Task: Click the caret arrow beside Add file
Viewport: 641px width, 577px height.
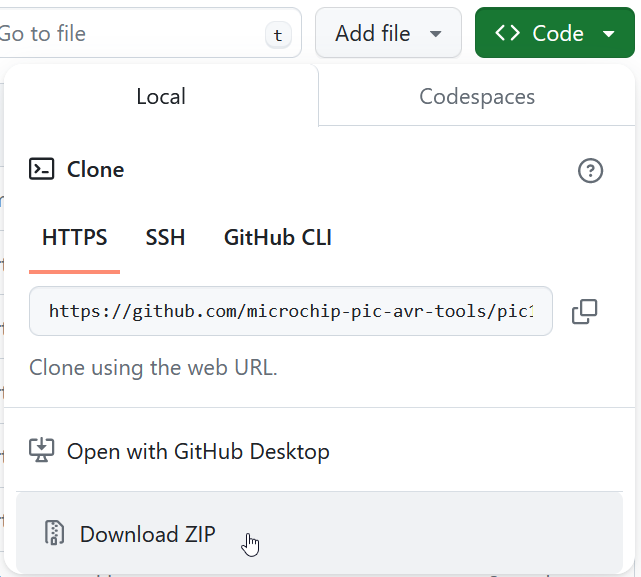Action: [x=435, y=34]
